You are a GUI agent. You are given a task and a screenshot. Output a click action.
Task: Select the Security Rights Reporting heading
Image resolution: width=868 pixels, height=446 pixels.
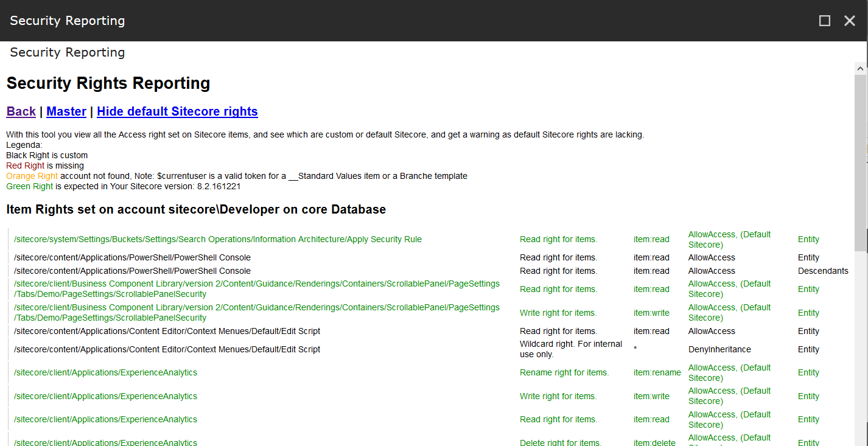(x=108, y=83)
